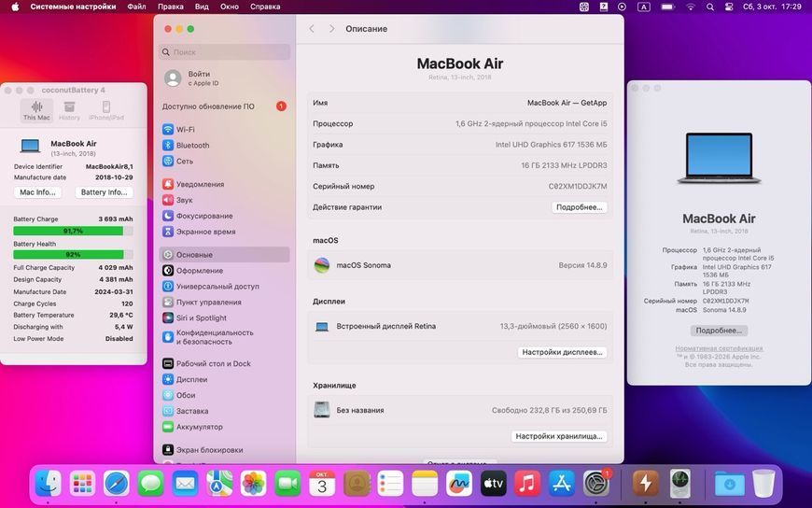Click Настройки хранилища button
Image resolution: width=812 pixels, height=508 pixels.
point(559,436)
